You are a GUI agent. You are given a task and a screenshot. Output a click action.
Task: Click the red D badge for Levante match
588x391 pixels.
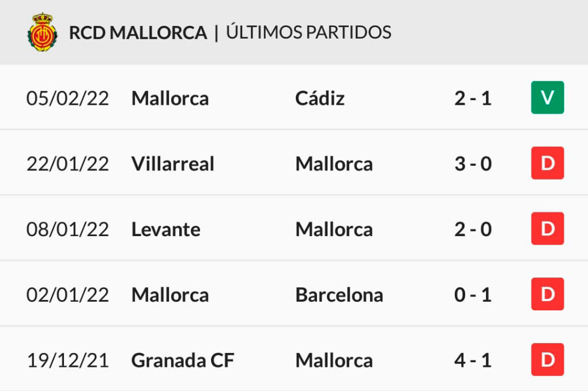[x=548, y=229]
